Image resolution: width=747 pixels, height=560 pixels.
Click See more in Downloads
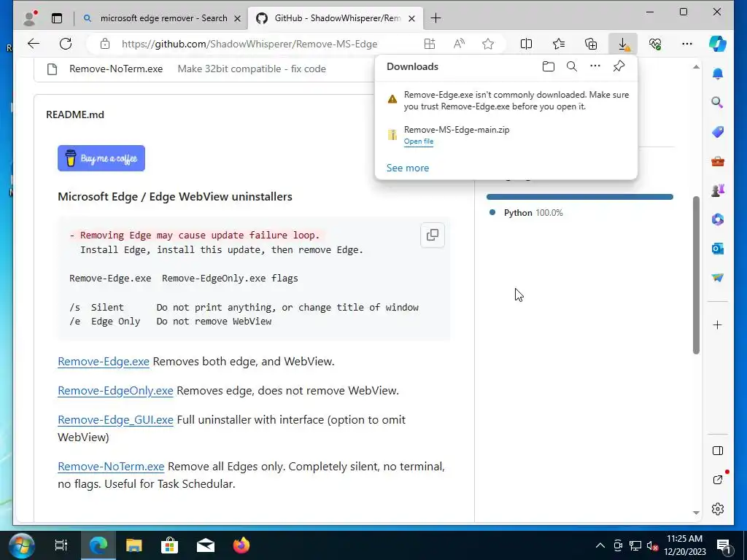(x=408, y=168)
